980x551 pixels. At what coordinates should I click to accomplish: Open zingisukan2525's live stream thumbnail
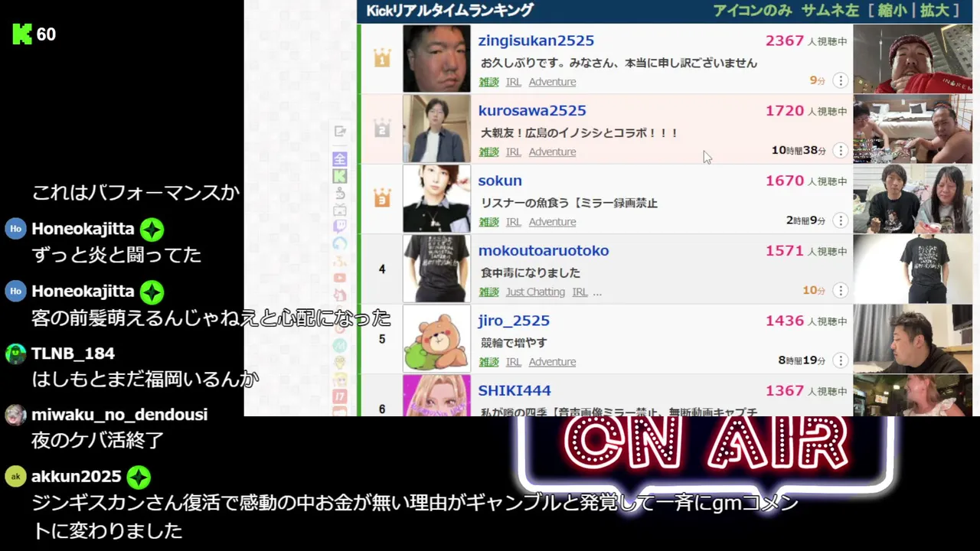(913, 59)
